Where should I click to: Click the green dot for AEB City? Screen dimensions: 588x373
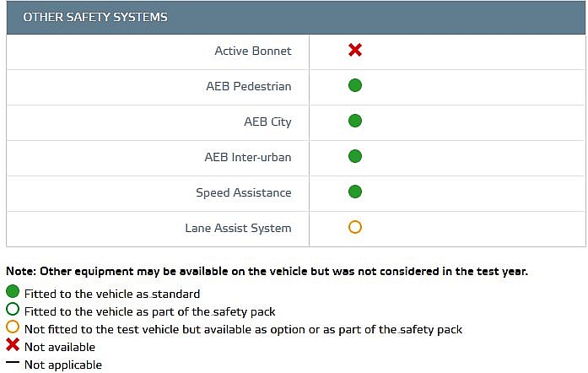tap(355, 121)
